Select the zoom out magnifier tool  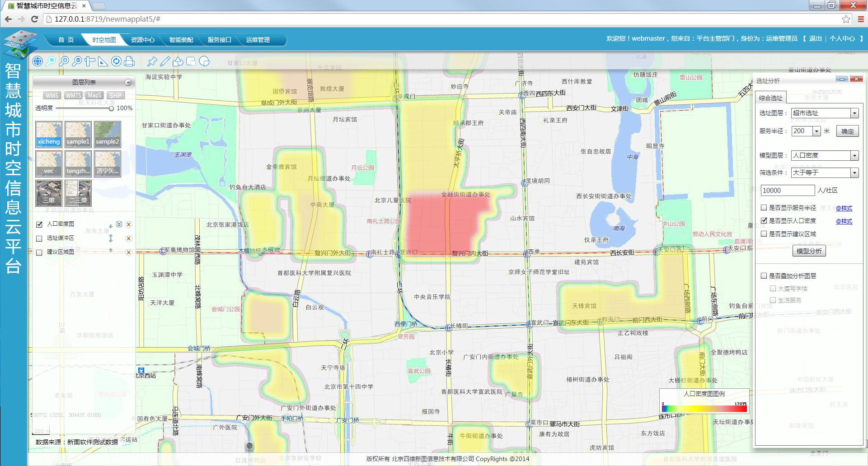[77, 61]
